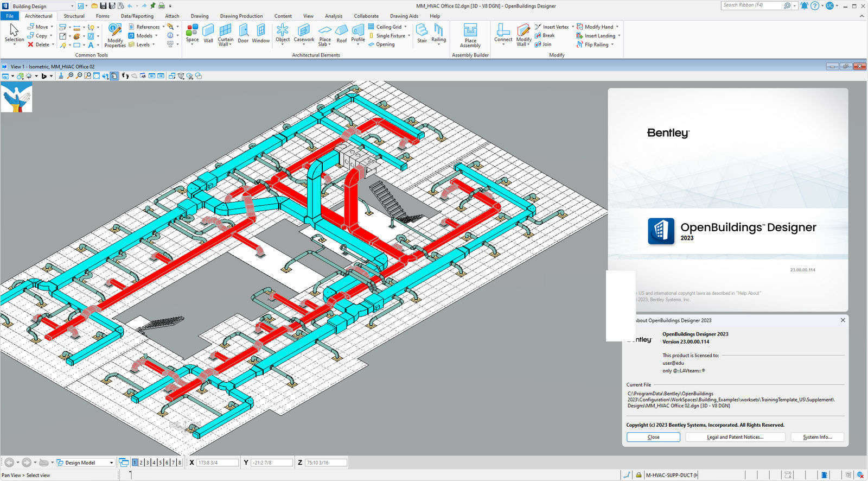
Task: Toggle view 5 button on
Action: [161, 463]
